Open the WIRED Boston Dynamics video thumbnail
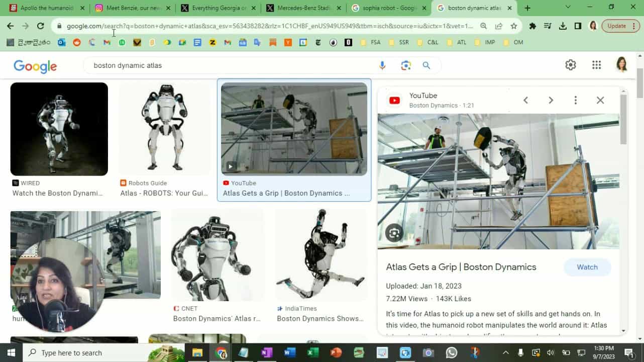 [x=59, y=129]
